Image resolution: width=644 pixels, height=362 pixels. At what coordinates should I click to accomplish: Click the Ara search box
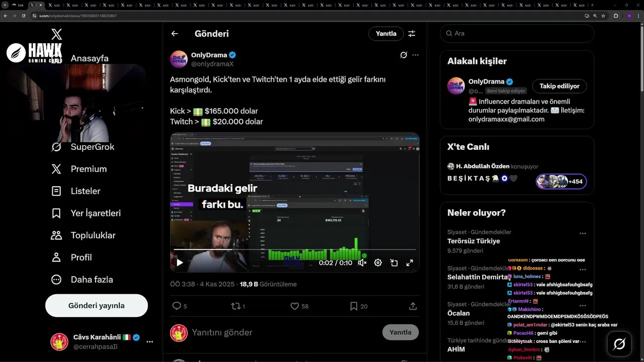coord(517,33)
